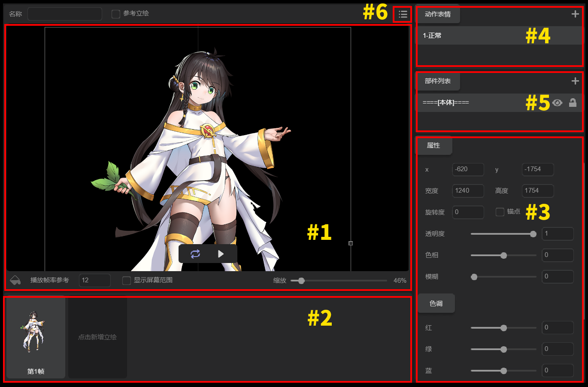
Task: Click the 高度 field
Action: click(x=538, y=191)
